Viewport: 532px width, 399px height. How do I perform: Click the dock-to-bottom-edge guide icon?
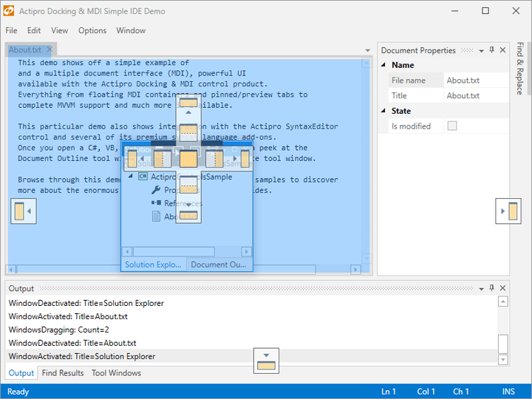266,361
